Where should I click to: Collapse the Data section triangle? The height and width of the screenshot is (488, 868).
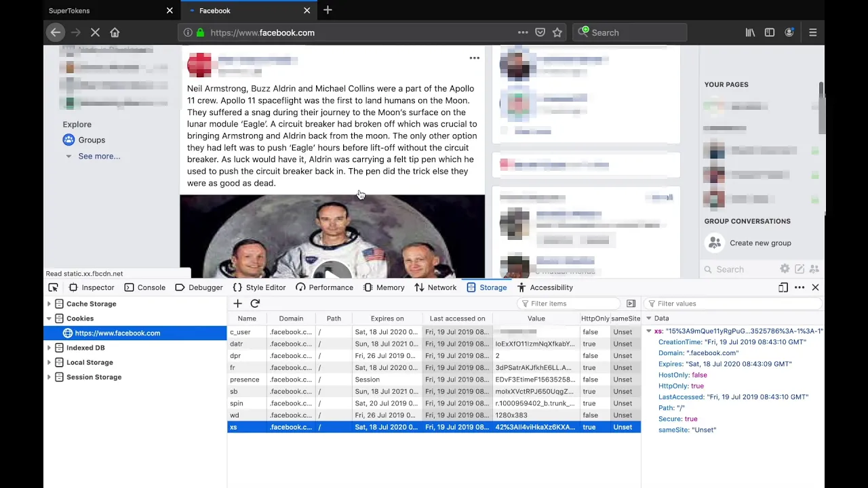648,319
